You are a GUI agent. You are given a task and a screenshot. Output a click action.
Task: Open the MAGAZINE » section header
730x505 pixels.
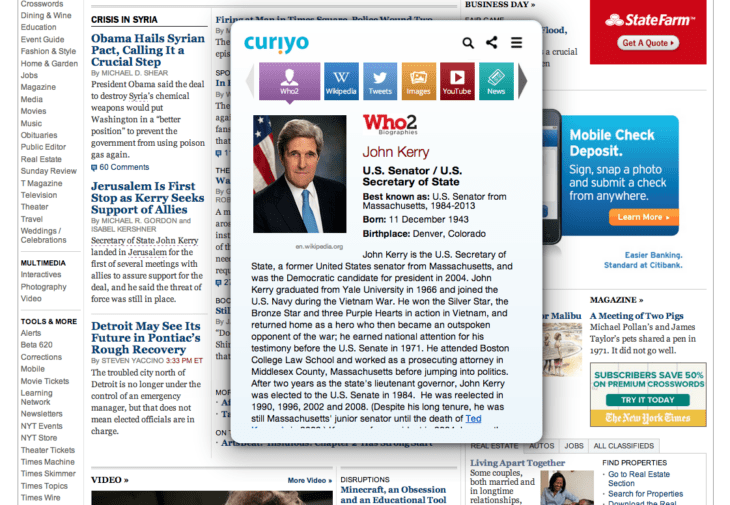(616, 300)
